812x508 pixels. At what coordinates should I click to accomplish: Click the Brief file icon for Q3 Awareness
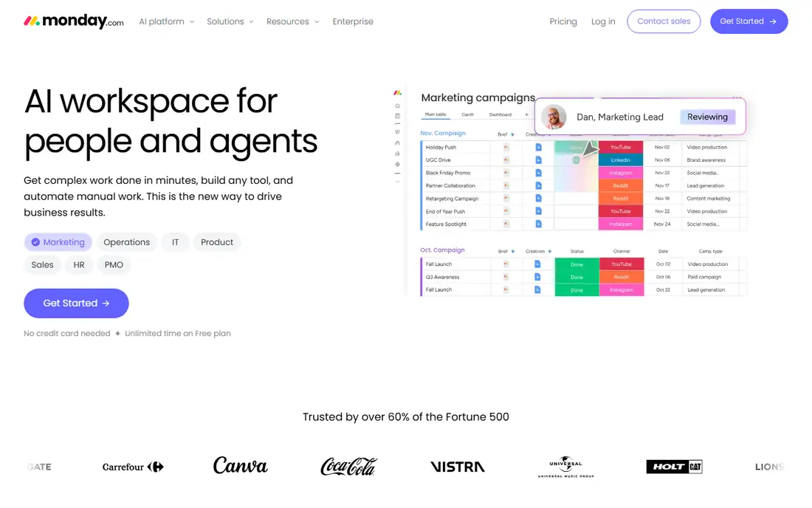pos(506,277)
